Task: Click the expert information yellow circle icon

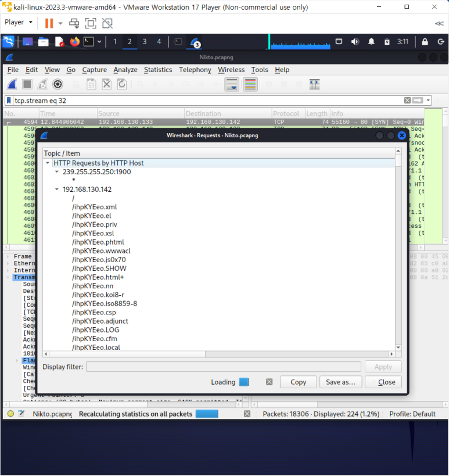Action: tap(10, 413)
